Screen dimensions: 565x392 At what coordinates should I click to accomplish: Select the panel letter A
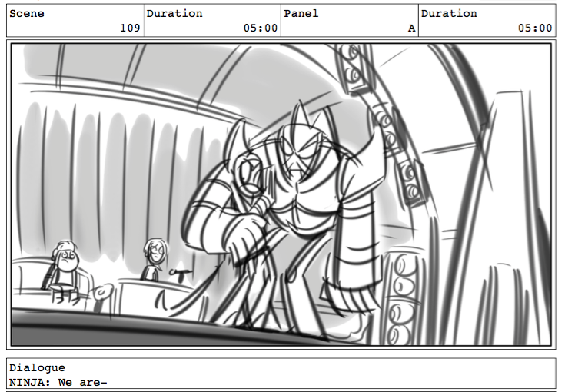point(411,28)
